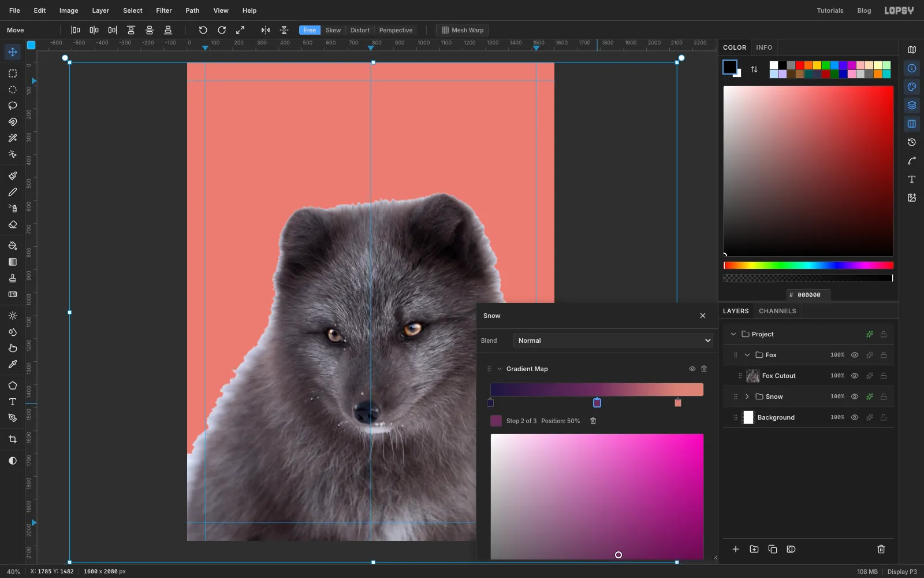This screenshot has height=578, width=924.
Task: Expand the Snow group
Action: (747, 397)
